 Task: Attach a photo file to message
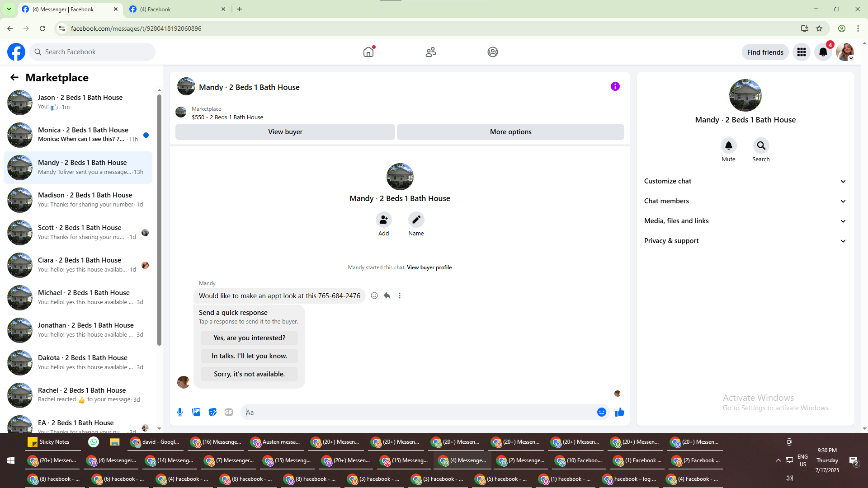[x=196, y=412]
